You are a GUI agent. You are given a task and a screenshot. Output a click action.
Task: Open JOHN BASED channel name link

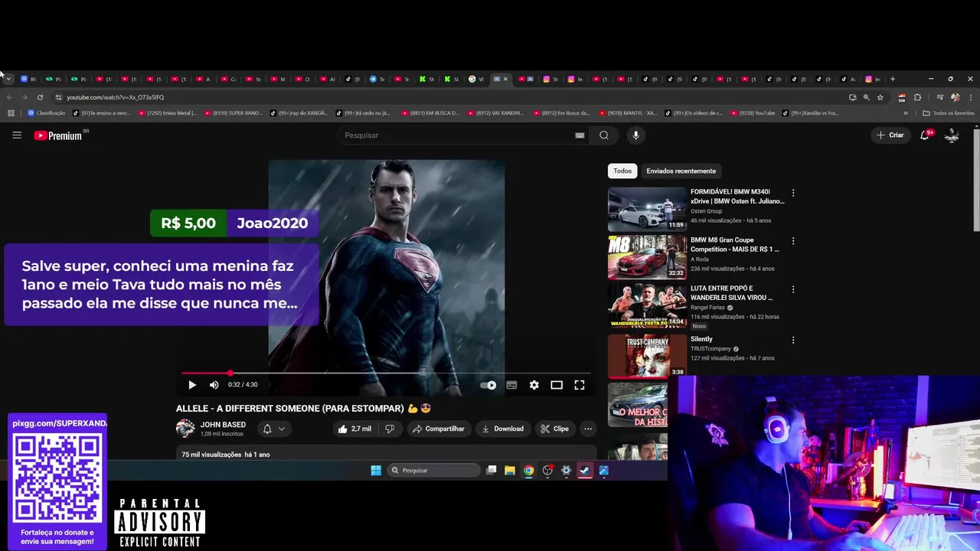(223, 425)
